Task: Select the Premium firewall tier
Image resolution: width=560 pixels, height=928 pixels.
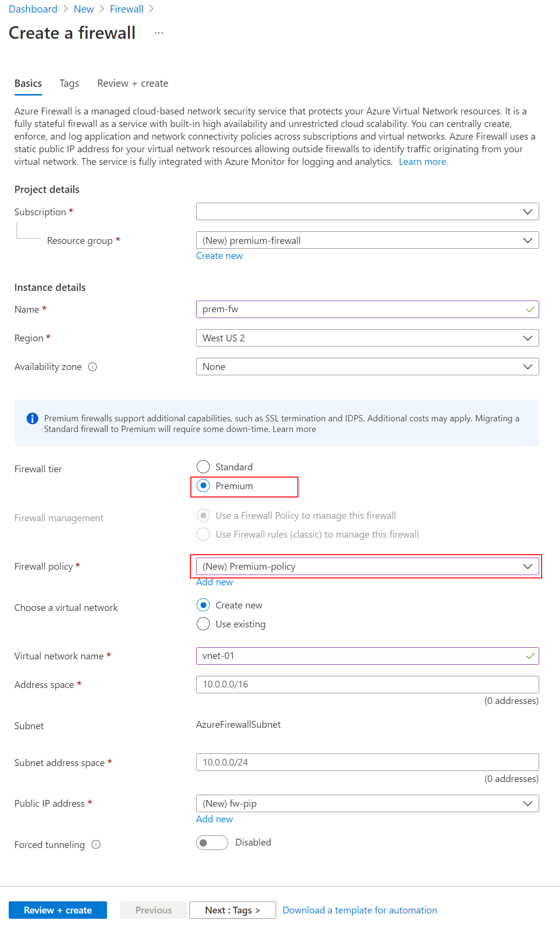Action: 203,486
